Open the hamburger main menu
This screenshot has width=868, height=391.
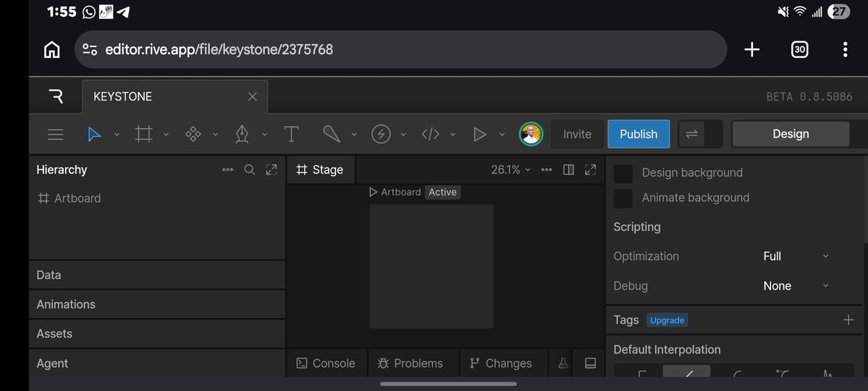tap(55, 134)
